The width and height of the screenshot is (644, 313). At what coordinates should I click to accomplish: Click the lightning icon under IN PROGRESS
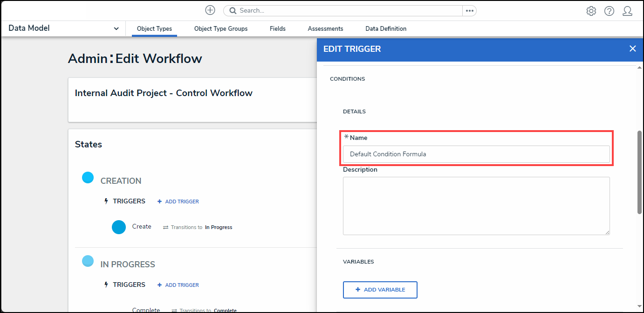click(x=106, y=285)
